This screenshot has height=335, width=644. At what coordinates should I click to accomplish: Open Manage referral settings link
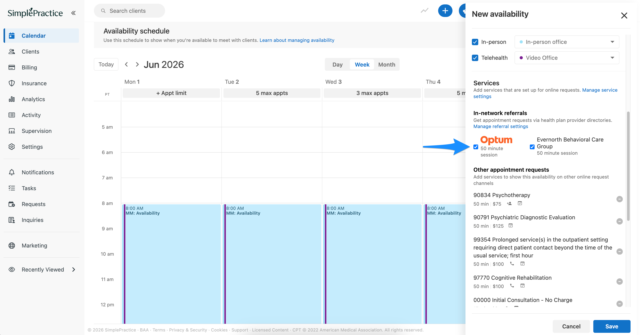501,126
